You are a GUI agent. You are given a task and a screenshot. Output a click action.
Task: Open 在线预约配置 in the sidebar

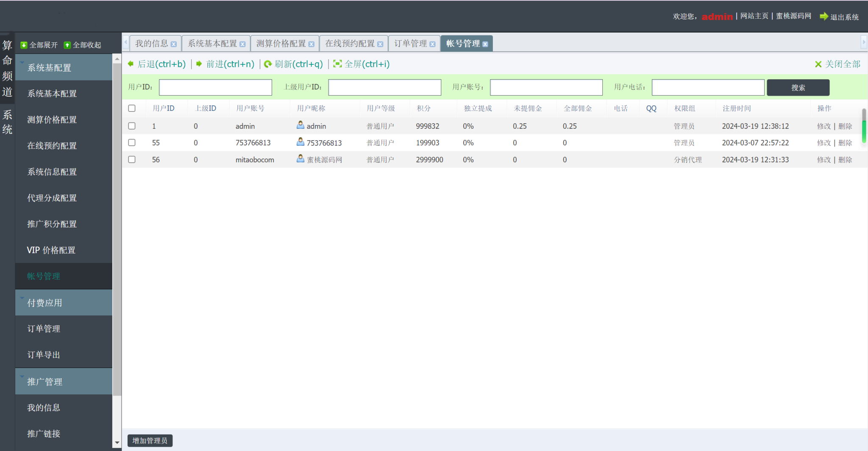tap(64, 145)
